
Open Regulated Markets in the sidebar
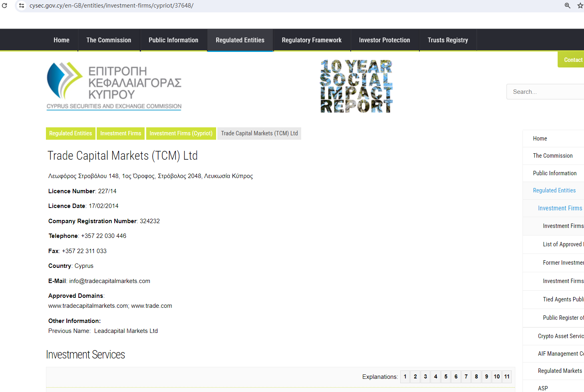click(x=560, y=371)
